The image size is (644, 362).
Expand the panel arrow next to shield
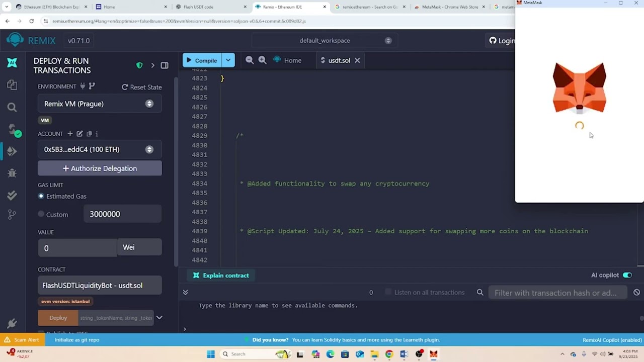point(152,65)
